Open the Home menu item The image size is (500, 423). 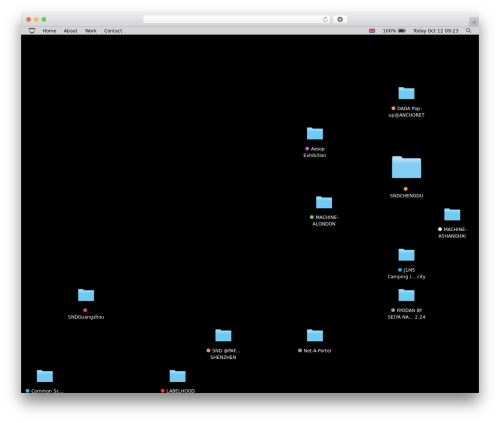[49, 31]
